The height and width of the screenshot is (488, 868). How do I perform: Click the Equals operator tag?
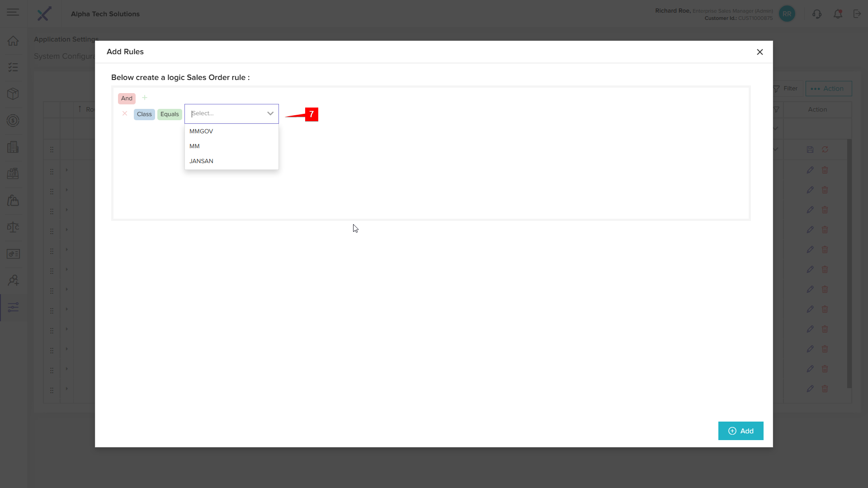coord(170,114)
